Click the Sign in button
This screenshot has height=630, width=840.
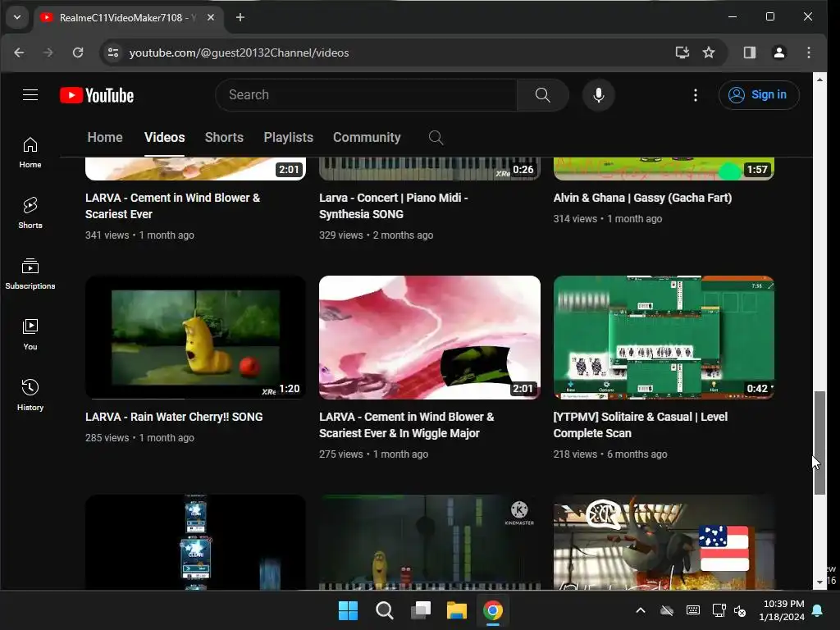click(x=759, y=95)
